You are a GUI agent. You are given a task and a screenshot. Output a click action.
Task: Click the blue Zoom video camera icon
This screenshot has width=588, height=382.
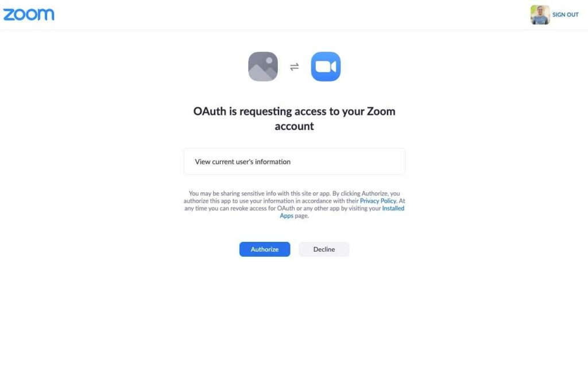pyautogui.click(x=326, y=67)
